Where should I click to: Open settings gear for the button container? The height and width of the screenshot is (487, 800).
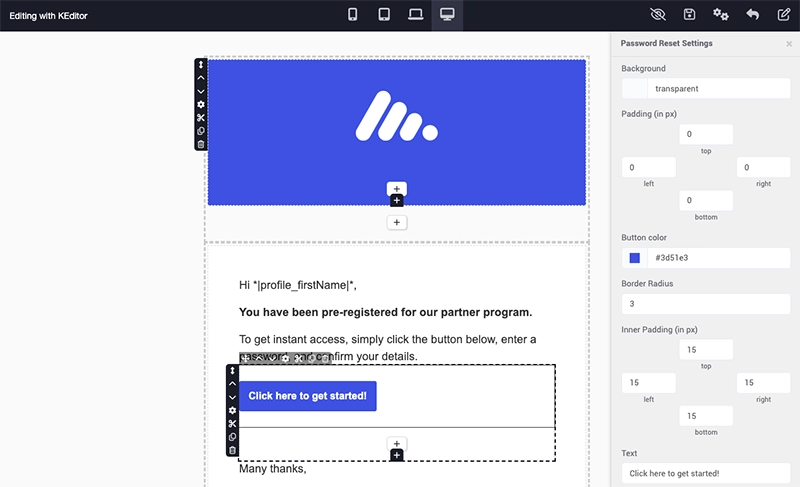233,410
